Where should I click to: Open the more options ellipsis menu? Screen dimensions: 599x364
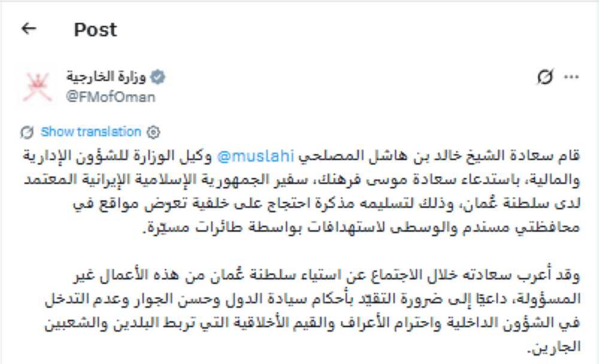(x=571, y=77)
